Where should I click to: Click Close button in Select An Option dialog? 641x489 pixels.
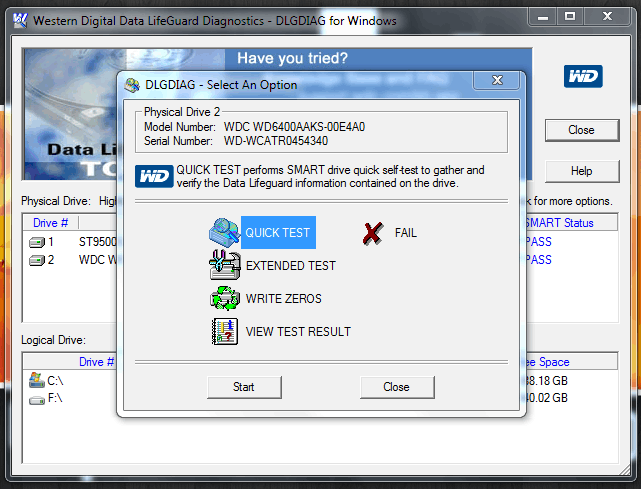click(x=397, y=387)
